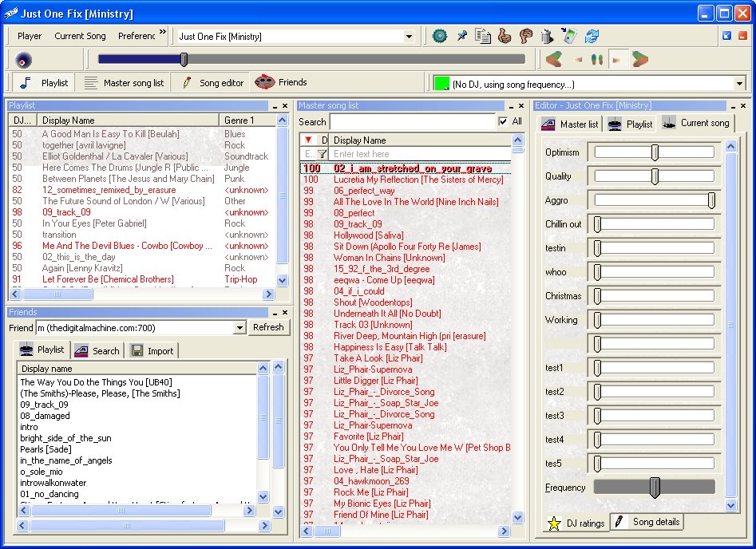Click the Master song list Search field
Image resolution: width=756 pixels, height=549 pixels.
click(x=412, y=122)
